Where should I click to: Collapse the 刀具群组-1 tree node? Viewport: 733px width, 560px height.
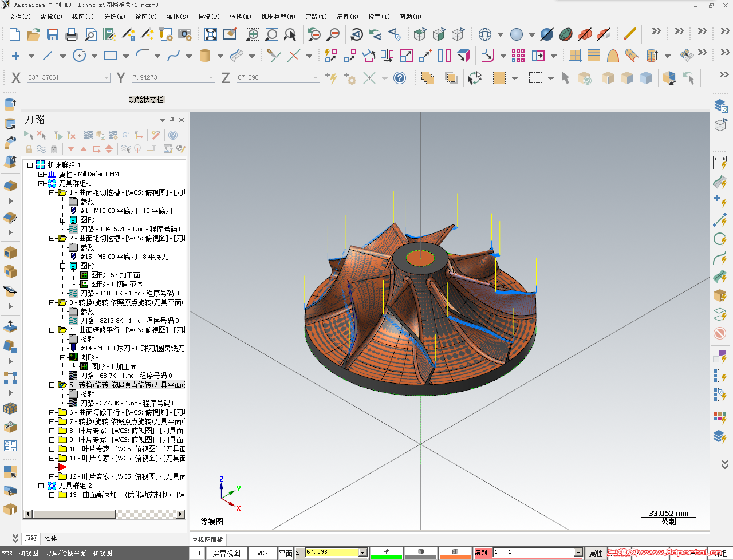[x=41, y=183]
